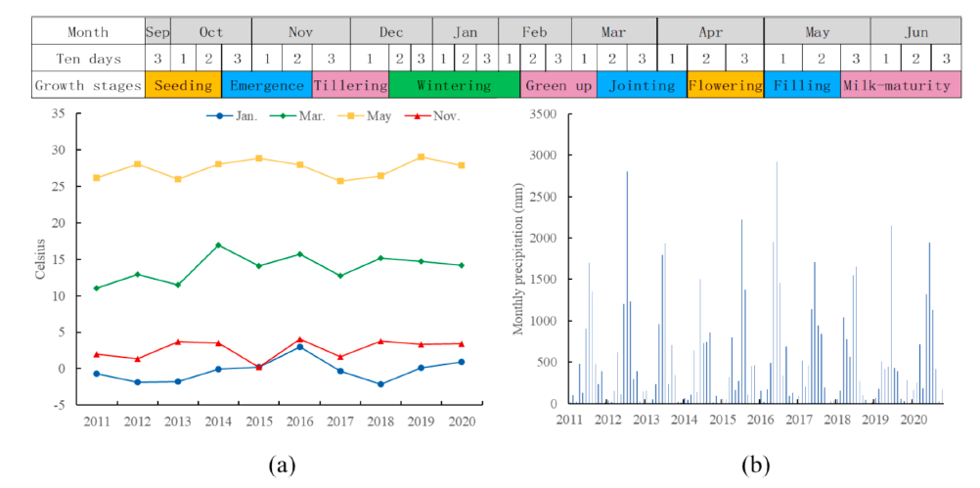The width and height of the screenshot is (980, 488).
Task: Select the Nov. 2016 red triangle point
Action: pos(298,339)
